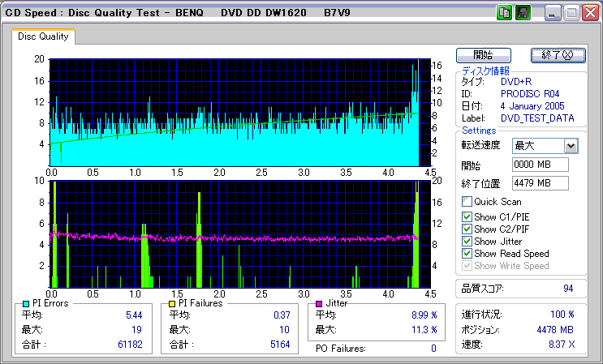Close the CD Speed window
The width and height of the screenshot is (603, 364).
click(x=590, y=13)
